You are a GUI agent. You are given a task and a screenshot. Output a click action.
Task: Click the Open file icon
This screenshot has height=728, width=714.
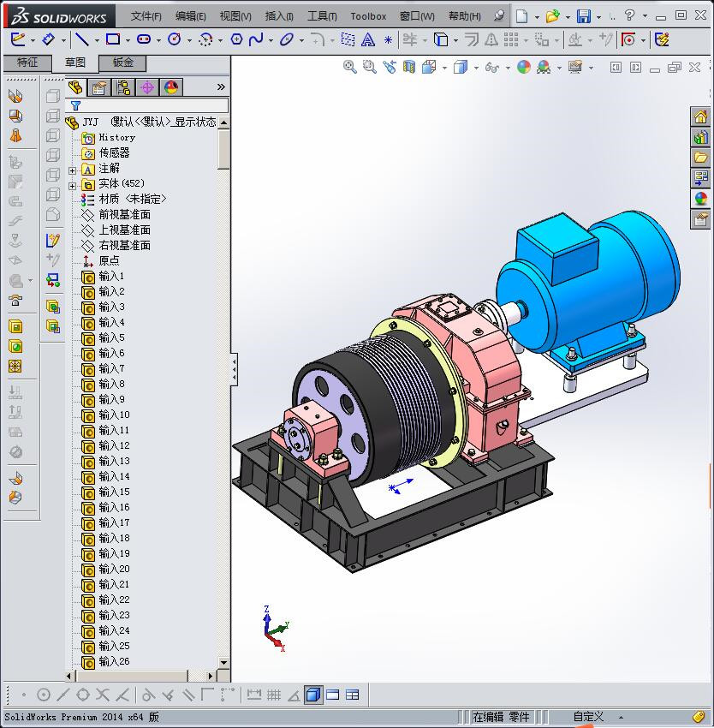(552, 16)
